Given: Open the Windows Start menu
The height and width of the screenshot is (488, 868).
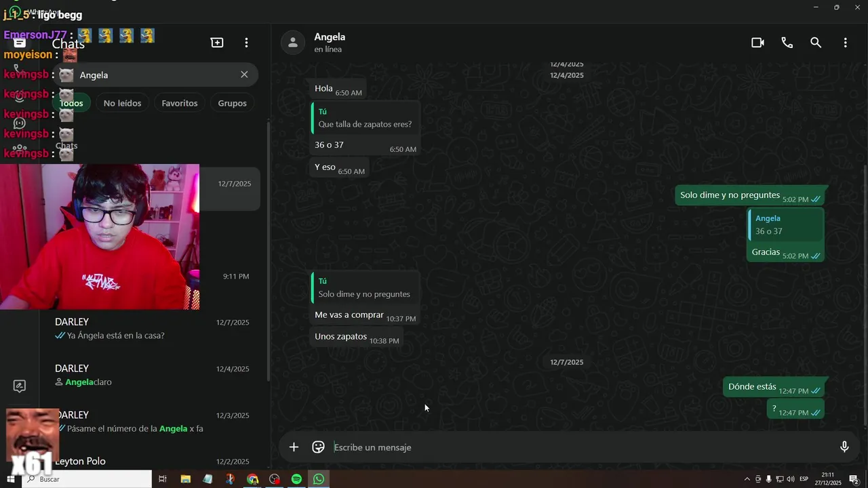Looking at the screenshot, I should pos(12,479).
